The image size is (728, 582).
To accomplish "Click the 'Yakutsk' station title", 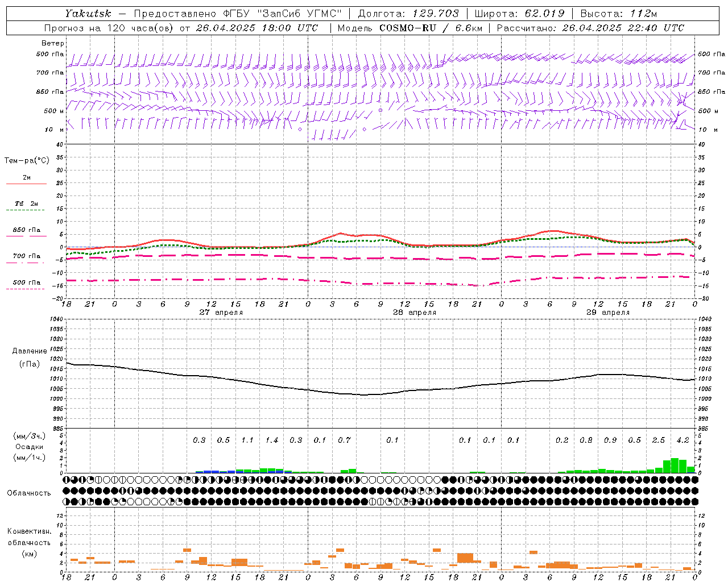I will [x=88, y=13].
